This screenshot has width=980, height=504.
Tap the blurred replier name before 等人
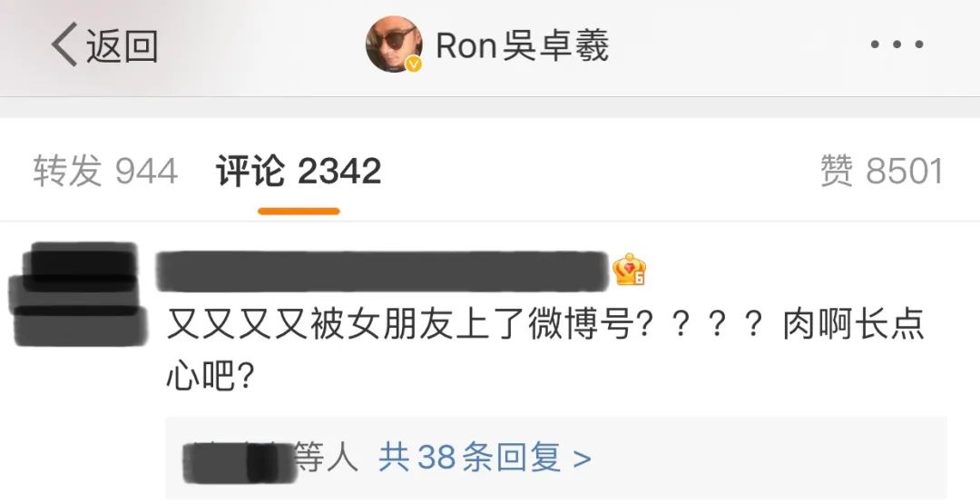coord(238,463)
